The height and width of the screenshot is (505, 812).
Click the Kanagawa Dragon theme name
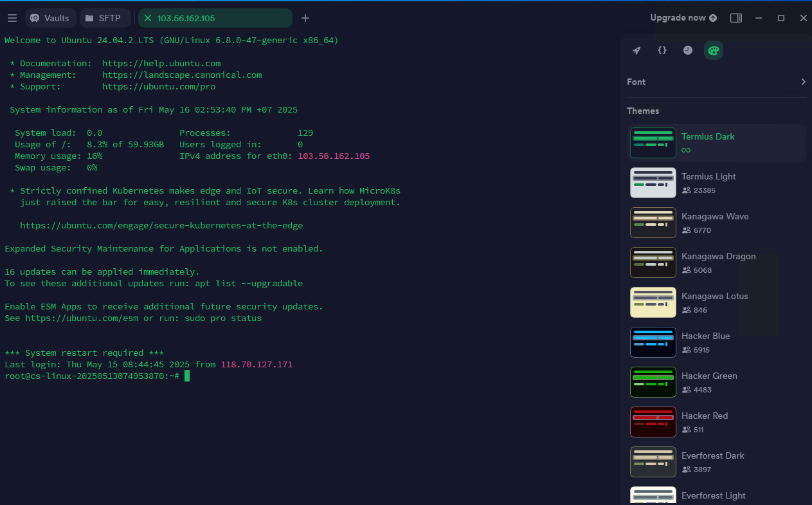pos(719,256)
